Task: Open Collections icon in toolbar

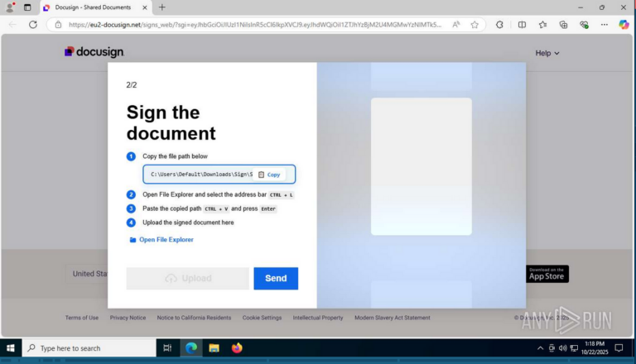Action: coord(563,25)
